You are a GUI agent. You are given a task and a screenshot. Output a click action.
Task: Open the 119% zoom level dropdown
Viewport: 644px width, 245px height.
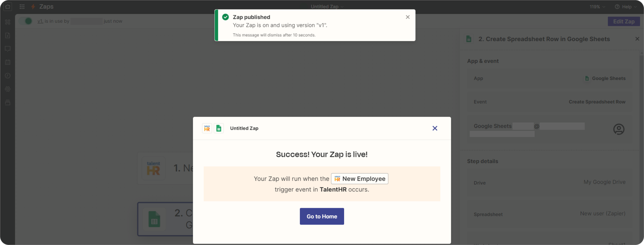[597, 7]
